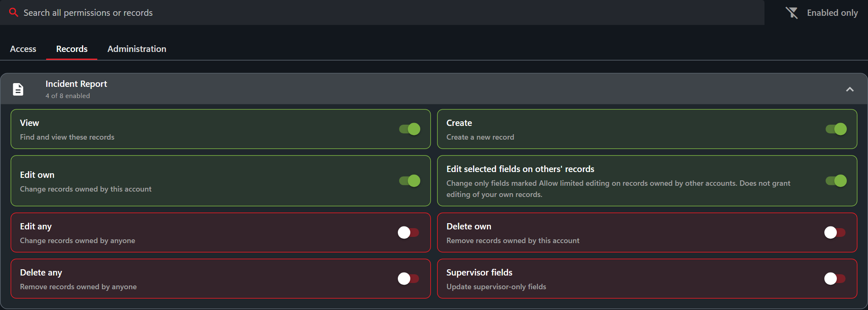Collapse the Incident Report section chevron
This screenshot has width=868, height=310.
click(x=850, y=89)
